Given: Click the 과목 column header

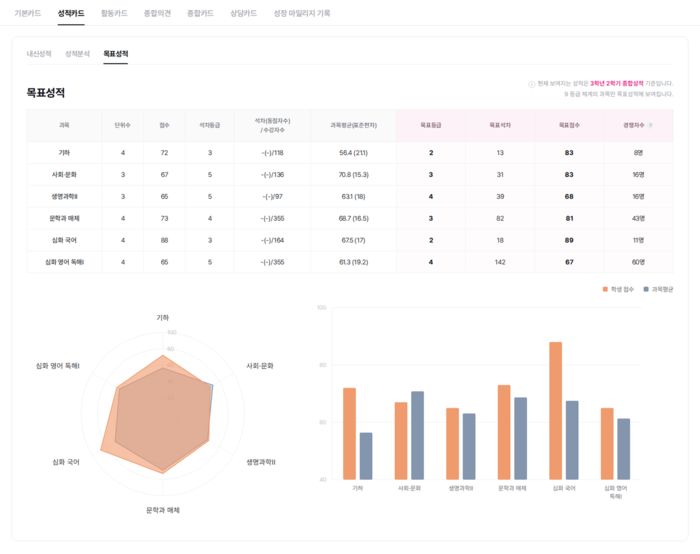Looking at the screenshot, I should click(x=64, y=125).
